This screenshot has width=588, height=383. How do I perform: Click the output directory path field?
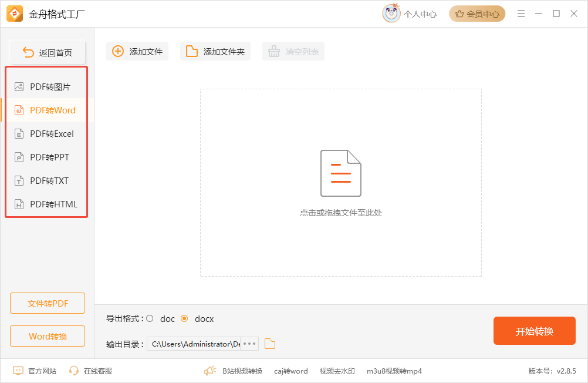pyautogui.click(x=194, y=344)
